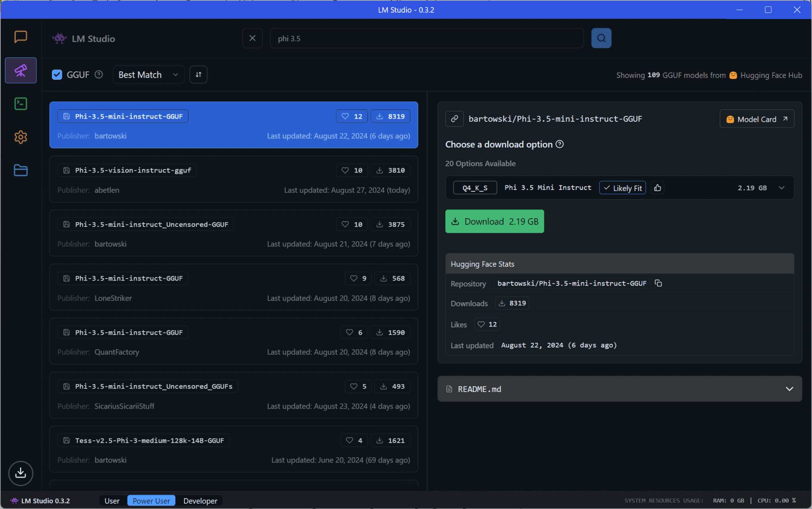Clear the phi 3.5 search field

(253, 38)
